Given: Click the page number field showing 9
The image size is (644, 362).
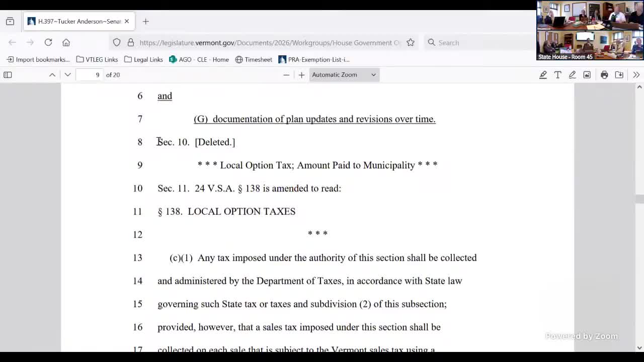Looking at the screenshot, I should click(x=89, y=75).
